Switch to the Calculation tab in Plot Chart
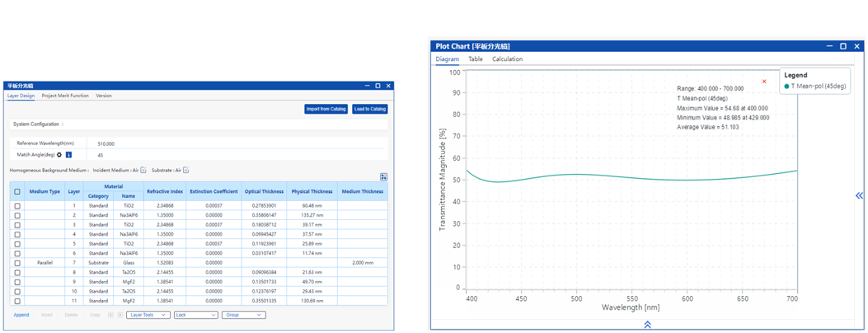The height and width of the screenshot is (333, 868). pyautogui.click(x=507, y=59)
